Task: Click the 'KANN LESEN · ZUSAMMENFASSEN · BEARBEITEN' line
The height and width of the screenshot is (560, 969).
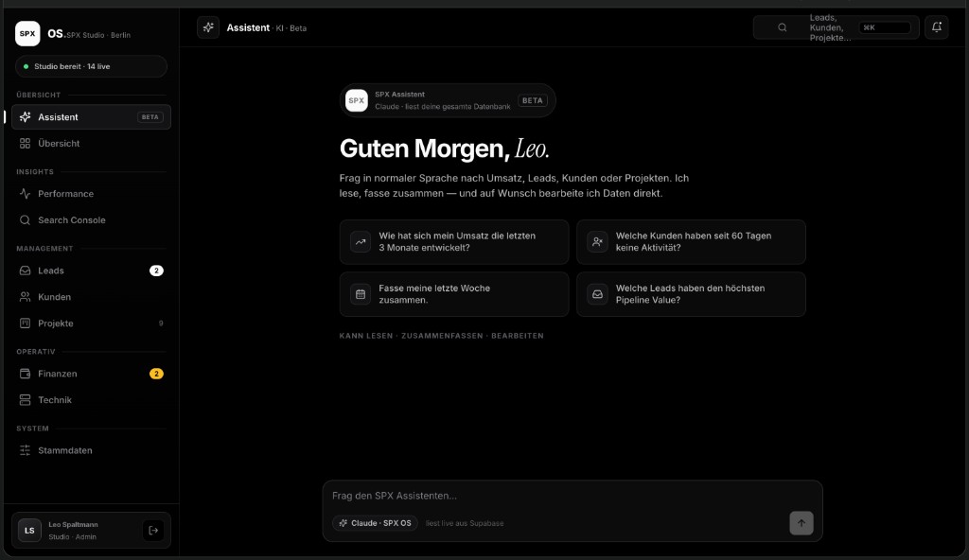Action: pos(441,336)
